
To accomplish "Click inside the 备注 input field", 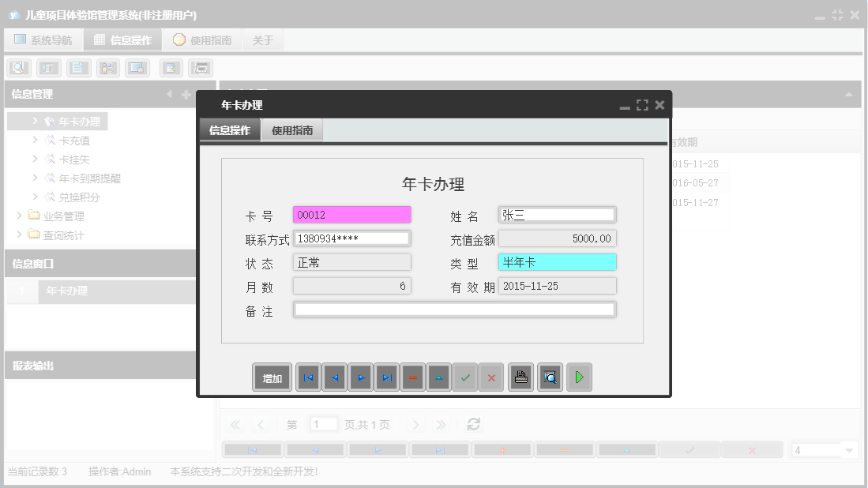I will click(x=454, y=309).
